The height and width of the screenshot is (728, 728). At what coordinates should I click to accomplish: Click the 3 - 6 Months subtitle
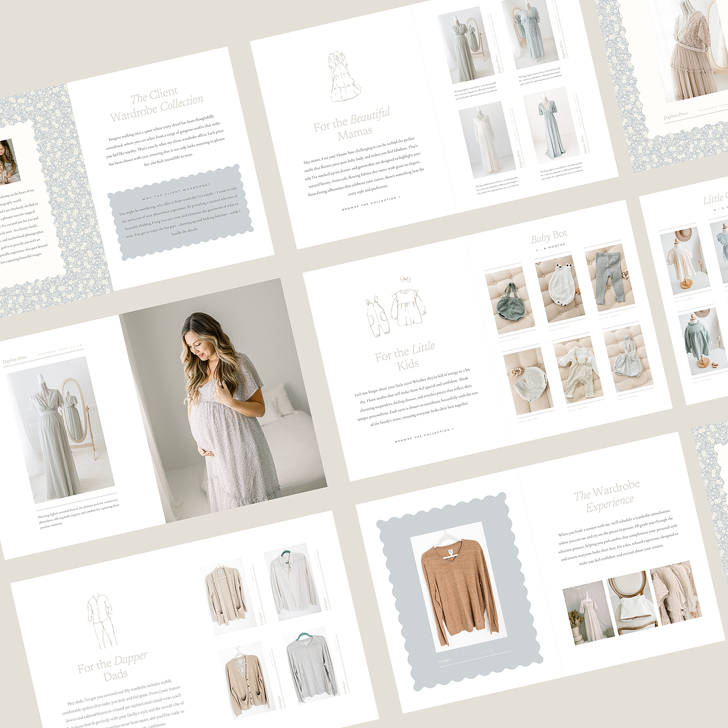[552, 247]
